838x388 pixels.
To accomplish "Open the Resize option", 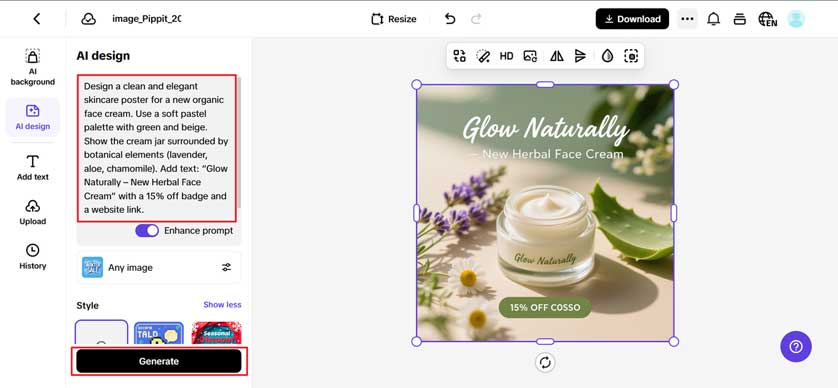I will point(394,19).
